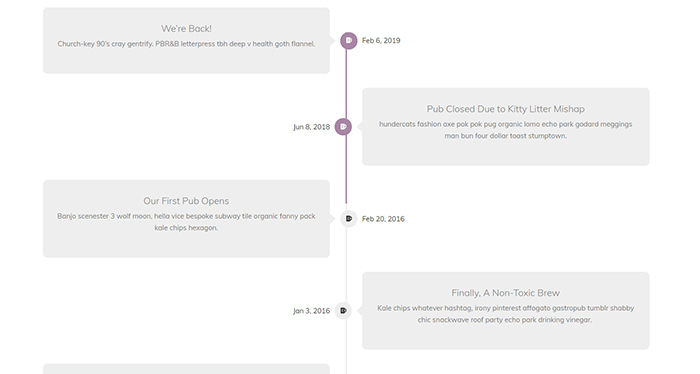Click the partially visible card at the bottom
This screenshot has width=700, height=374.
186,369
